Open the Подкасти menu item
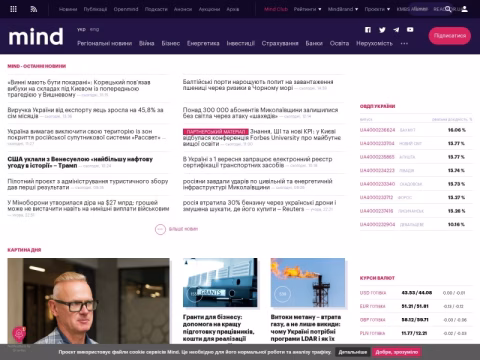The image size is (480, 360). 156,9
